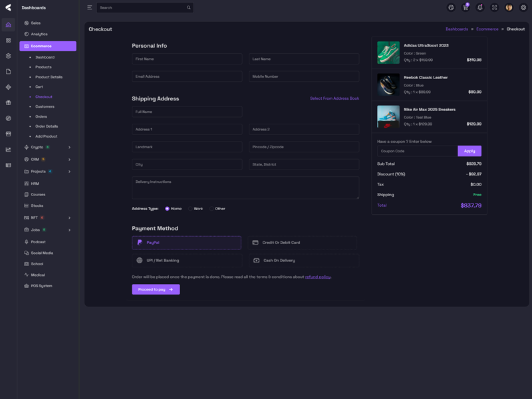Viewport: 532px width, 399px height.
Task: Click the home icon in left rail
Action: point(9,25)
